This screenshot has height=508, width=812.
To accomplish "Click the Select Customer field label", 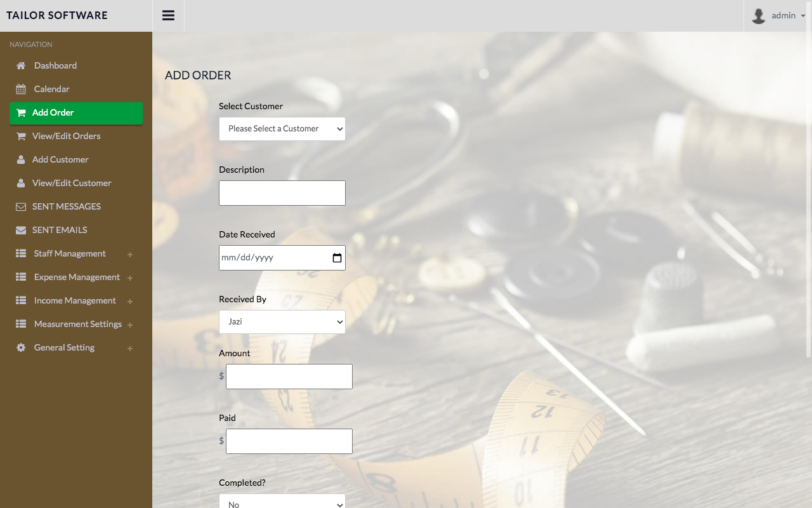I will pos(251,106).
